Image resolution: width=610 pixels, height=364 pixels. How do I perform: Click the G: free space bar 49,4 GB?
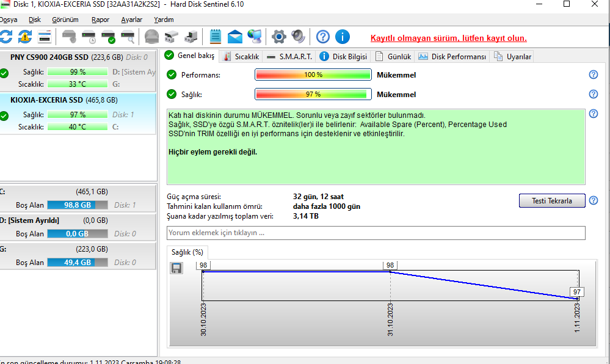pyautogui.click(x=78, y=263)
